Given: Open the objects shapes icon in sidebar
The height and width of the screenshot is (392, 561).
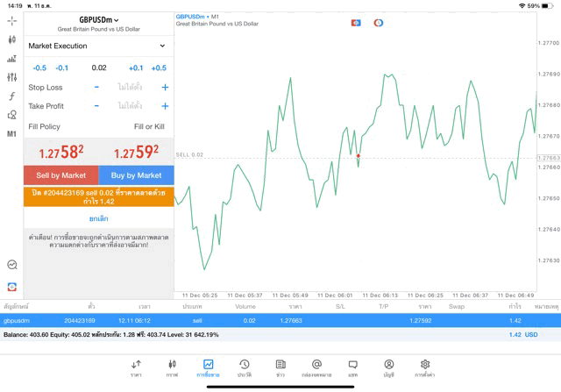Looking at the screenshot, I should pos(11,115).
